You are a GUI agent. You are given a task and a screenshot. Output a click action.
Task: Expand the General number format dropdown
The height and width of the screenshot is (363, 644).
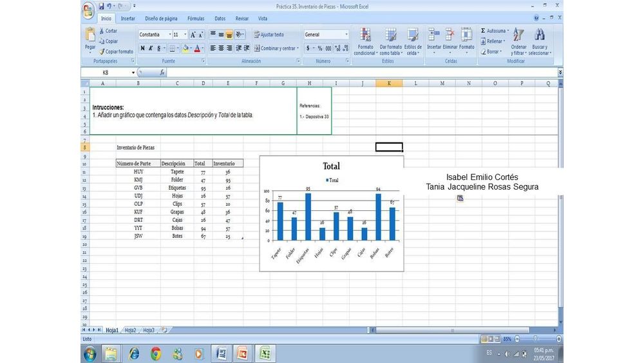(346, 35)
